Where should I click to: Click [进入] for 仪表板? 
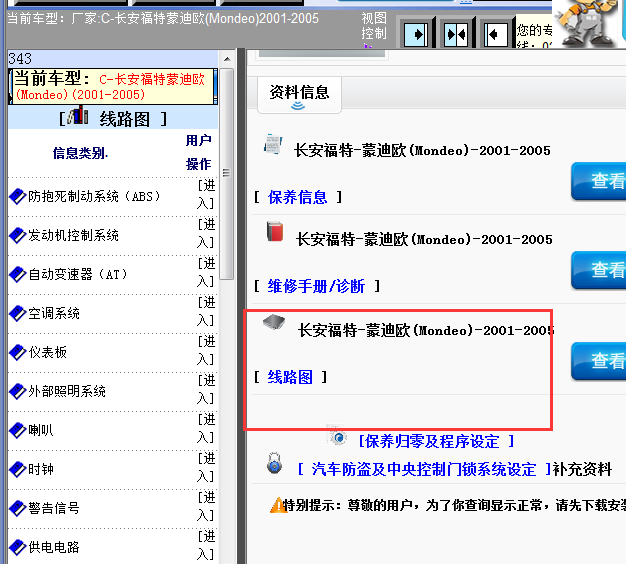tap(206, 350)
